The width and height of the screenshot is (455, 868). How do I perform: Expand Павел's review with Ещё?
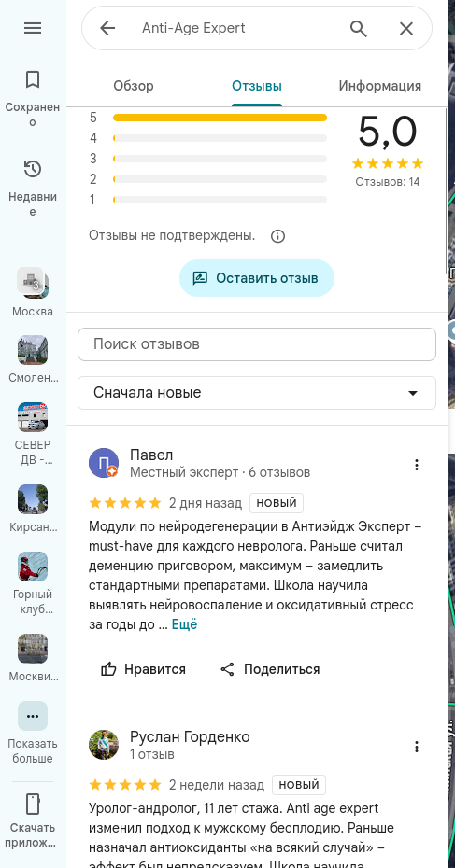pyautogui.click(x=185, y=624)
